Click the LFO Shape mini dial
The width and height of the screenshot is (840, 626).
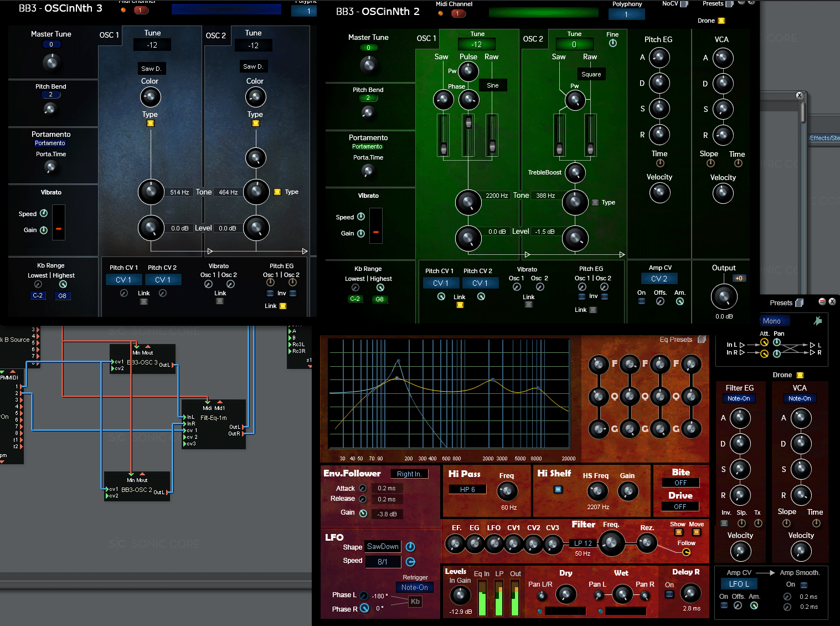(410, 547)
